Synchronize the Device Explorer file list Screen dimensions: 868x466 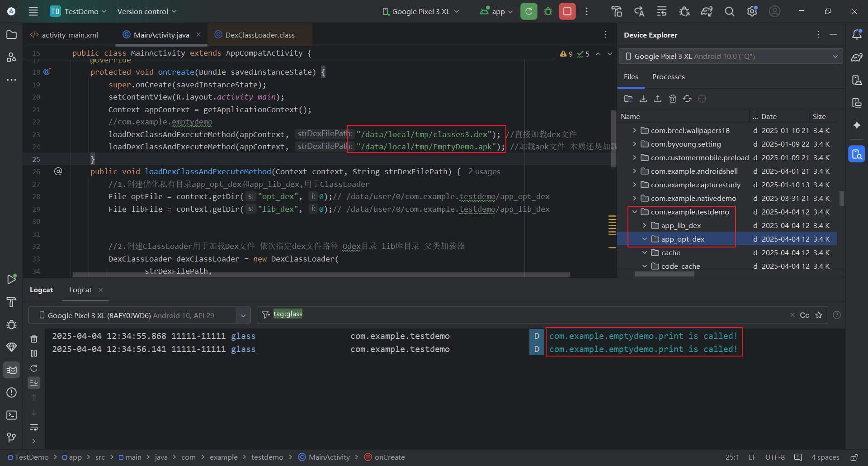687,99
